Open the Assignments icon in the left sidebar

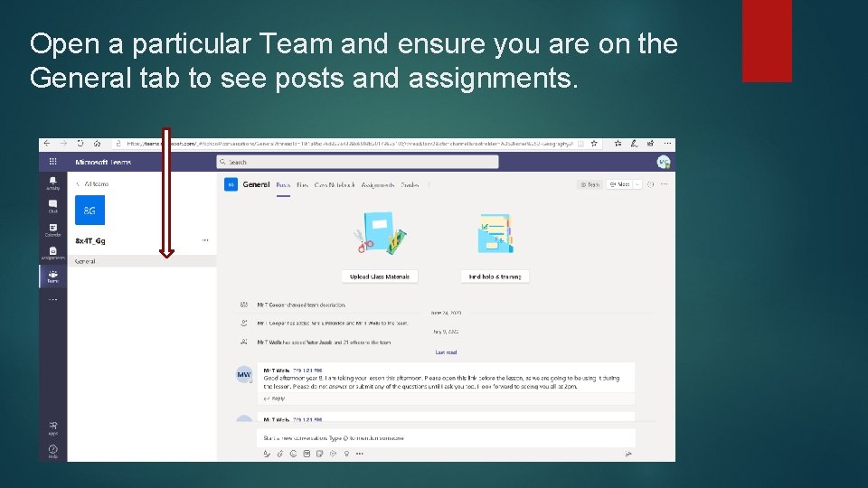52,253
